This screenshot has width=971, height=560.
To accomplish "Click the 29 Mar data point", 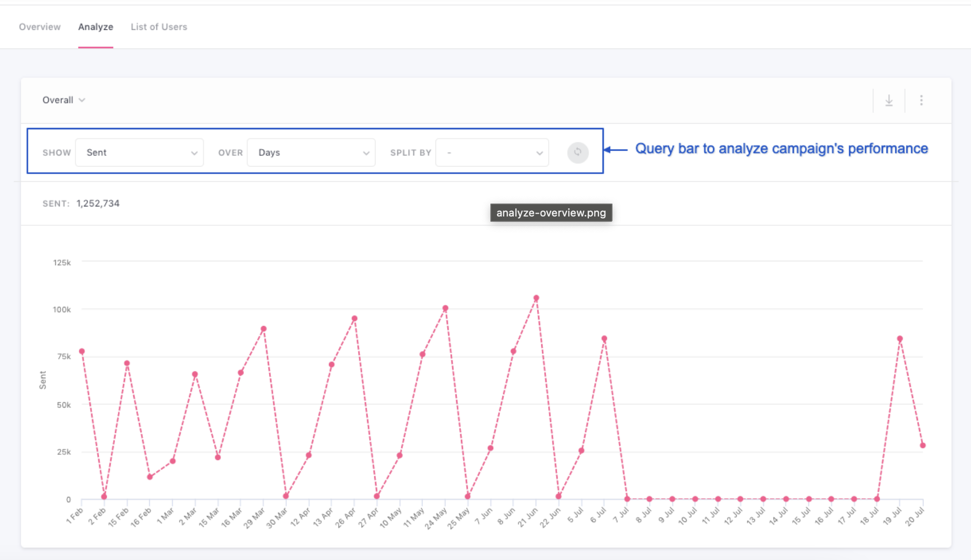I will [264, 329].
